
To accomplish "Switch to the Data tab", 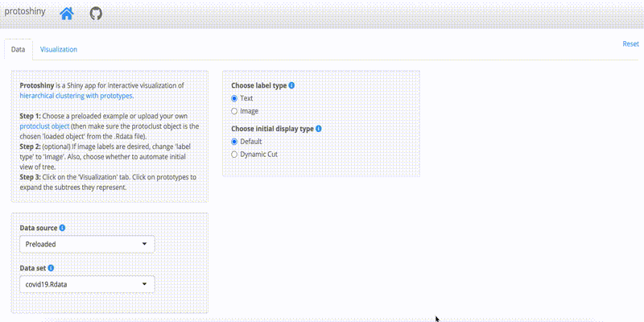I will tap(18, 49).
